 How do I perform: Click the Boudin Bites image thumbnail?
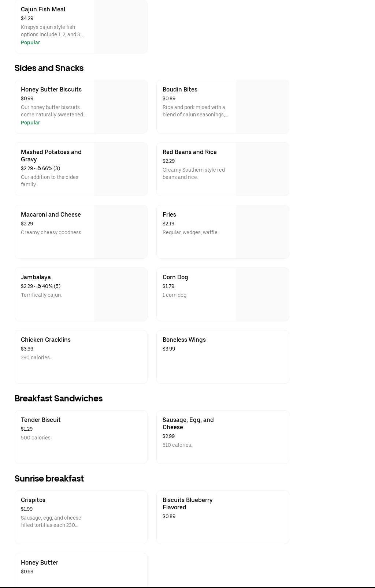tap(262, 106)
